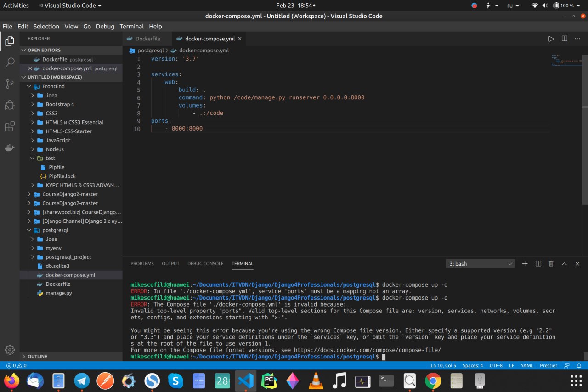This screenshot has width=588, height=392.
Task: Open the Source Control view
Action: point(10,84)
